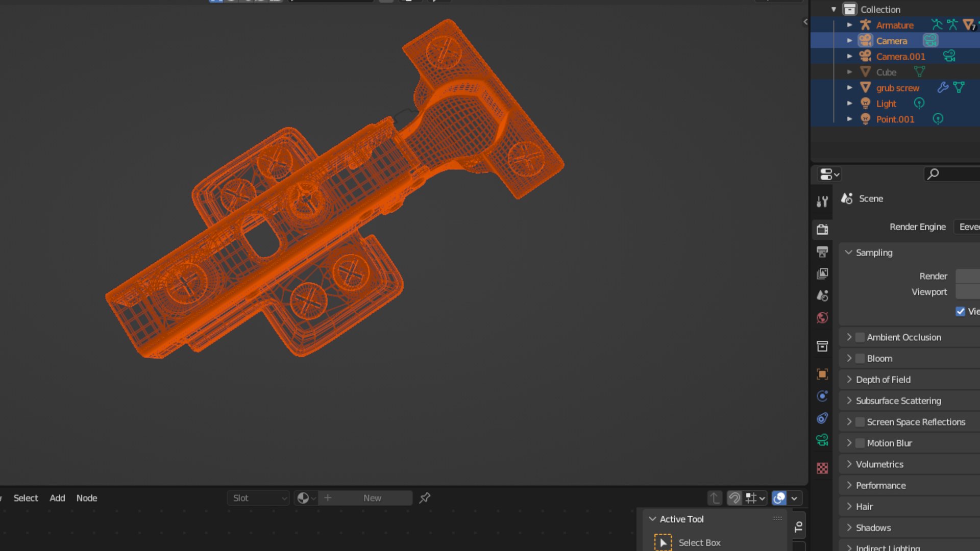980x551 pixels.
Task: Open the World properties globe icon
Action: 822,318
